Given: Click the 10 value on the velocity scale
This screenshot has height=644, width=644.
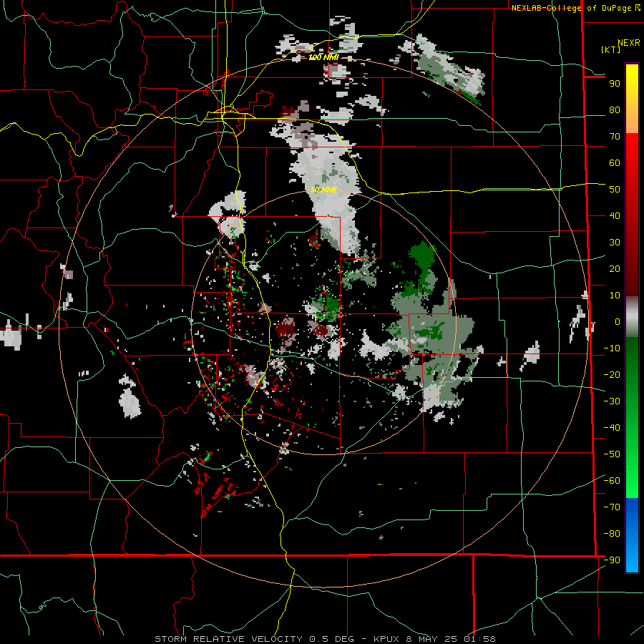Looking at the screenshot, I should coord(615,296).
